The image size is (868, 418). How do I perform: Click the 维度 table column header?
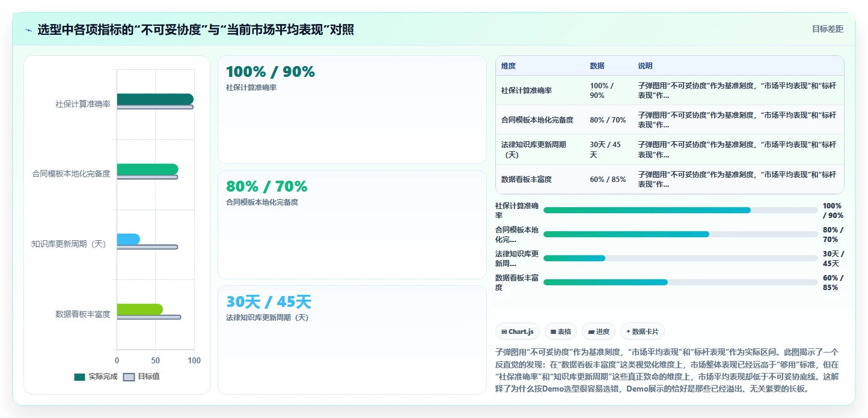tap(509, 65)
